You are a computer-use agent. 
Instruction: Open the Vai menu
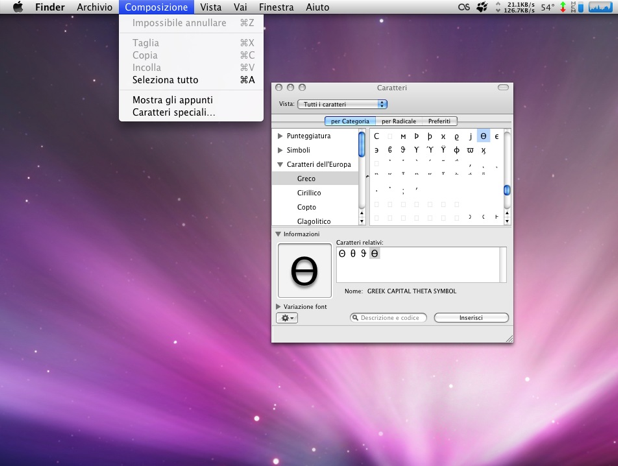pyautogui.click(x=240, y=7)
